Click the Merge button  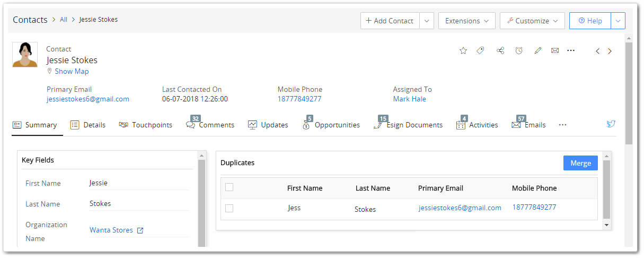(580, 163)
